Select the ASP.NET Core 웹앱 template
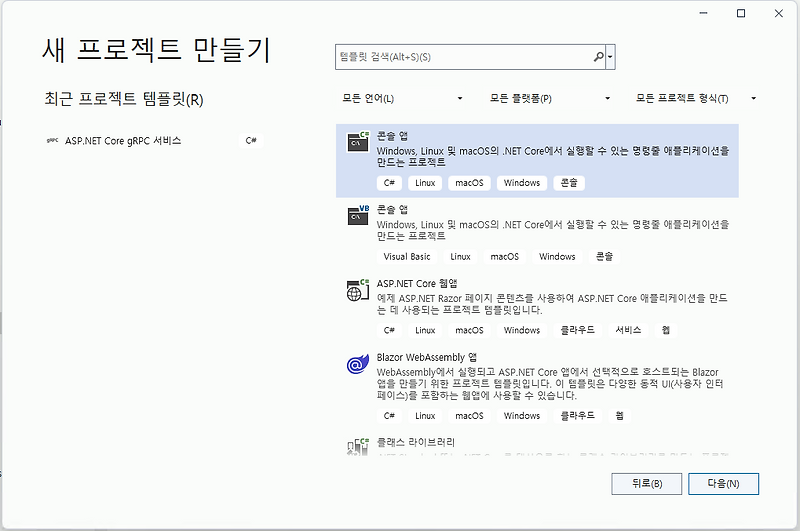Image resolution: width=800 pixels, height=531 pixels. 537,308
